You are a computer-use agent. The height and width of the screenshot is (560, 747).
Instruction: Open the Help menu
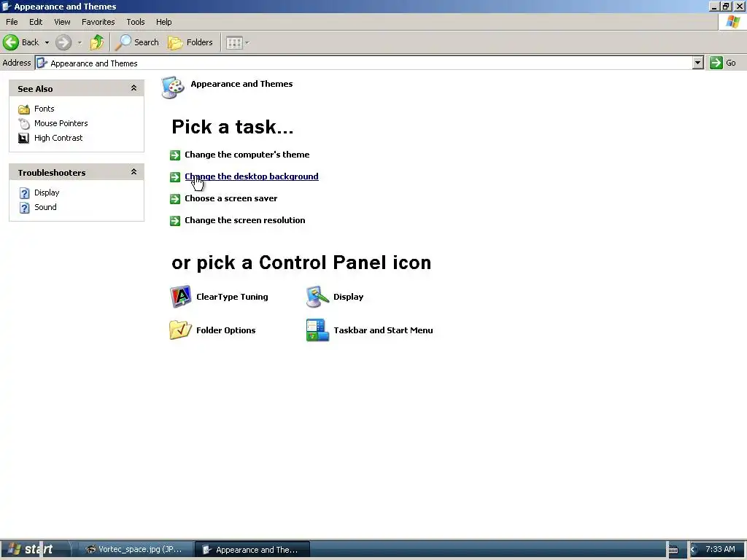point(163,22)
